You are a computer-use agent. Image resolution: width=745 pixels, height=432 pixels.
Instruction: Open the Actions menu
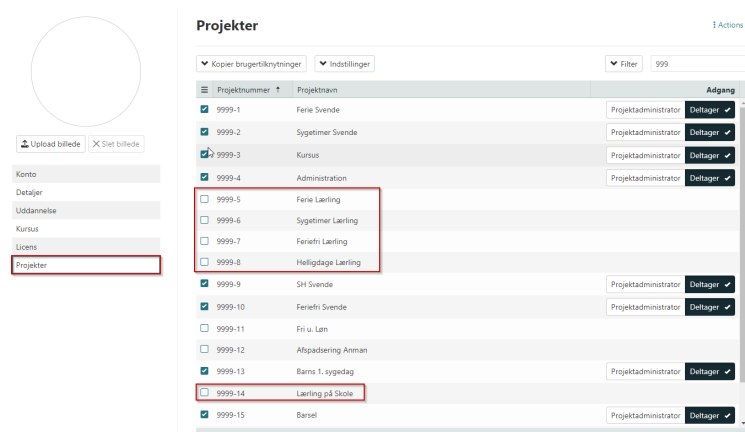tap(727, 25)
